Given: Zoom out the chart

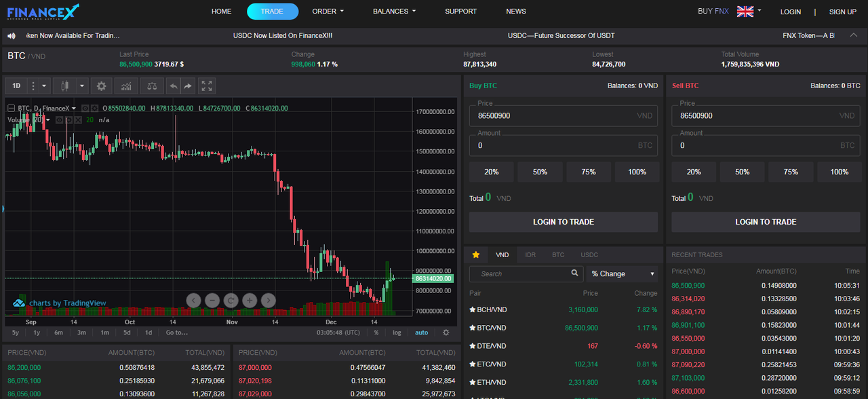Looking at the screenshot, I should (212, 300).
